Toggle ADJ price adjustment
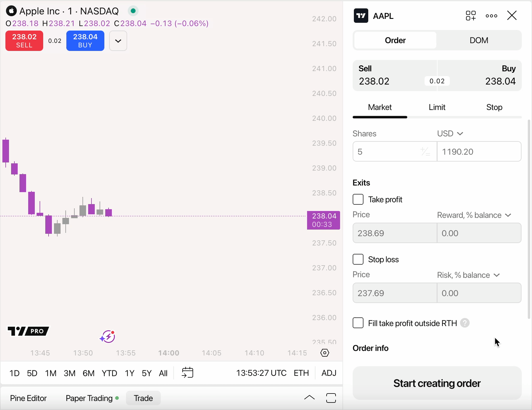Viewport: 532px width, 410px height. [329, 373]
